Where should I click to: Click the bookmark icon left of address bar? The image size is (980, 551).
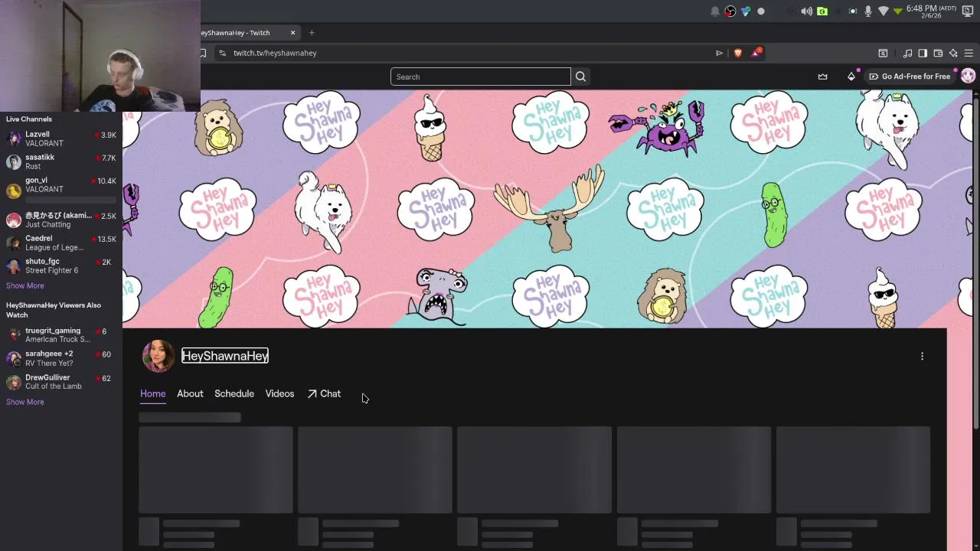pos(203,53)
